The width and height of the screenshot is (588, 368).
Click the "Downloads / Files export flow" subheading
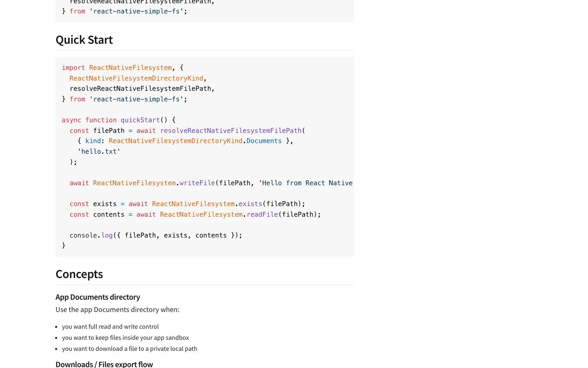coord(104,364)
